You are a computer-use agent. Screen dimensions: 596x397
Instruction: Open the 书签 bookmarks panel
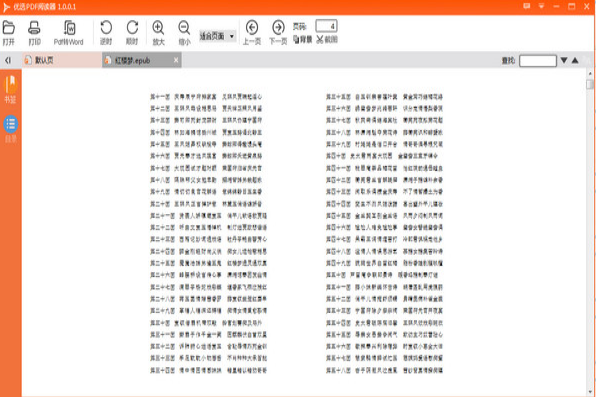(x=10, y=89)
